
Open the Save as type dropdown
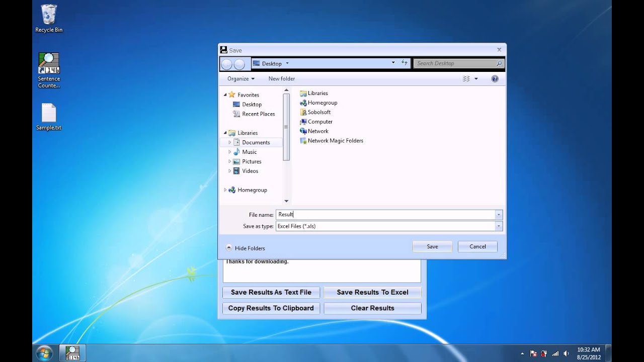(498, 226)
